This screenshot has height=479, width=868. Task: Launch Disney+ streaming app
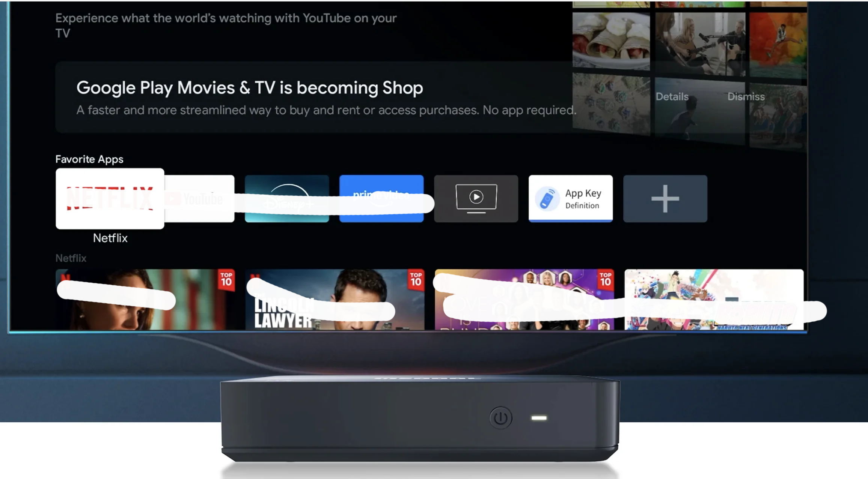286,198
